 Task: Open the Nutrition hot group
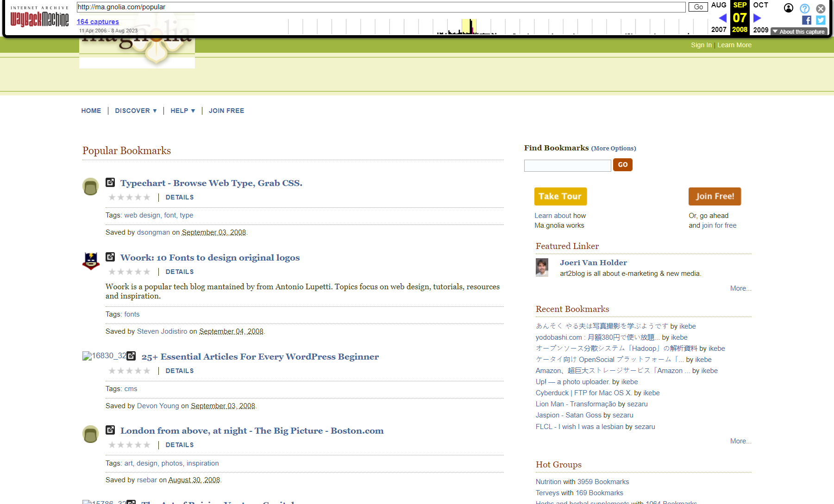tap(548, 482)
